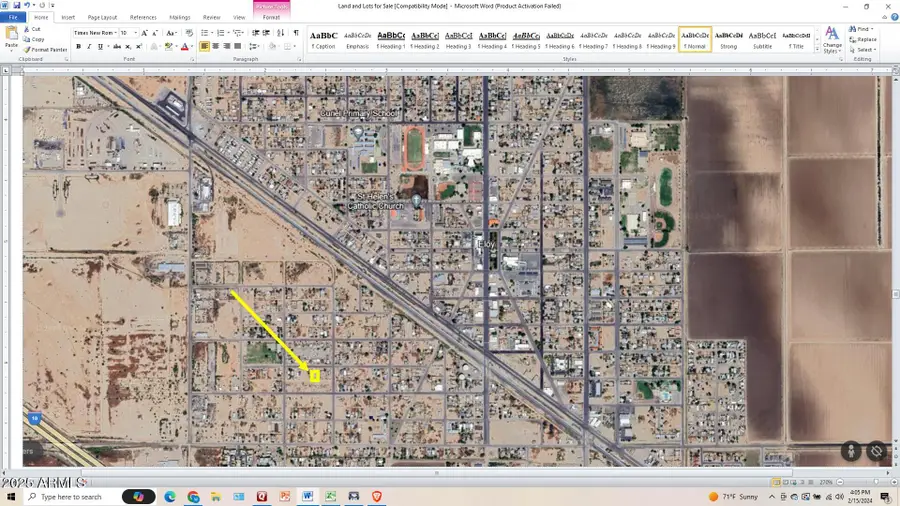Click the Format Painter tool

pos(45,50)
